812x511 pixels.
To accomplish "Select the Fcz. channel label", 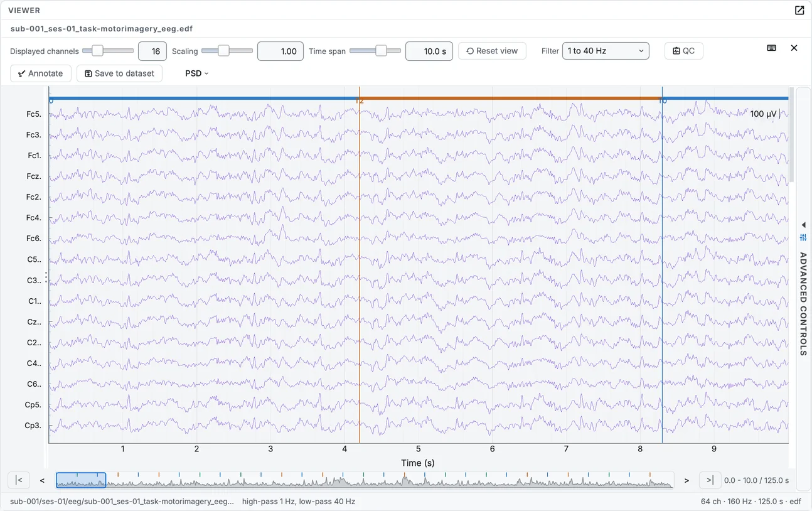I will tap(34, 176).
